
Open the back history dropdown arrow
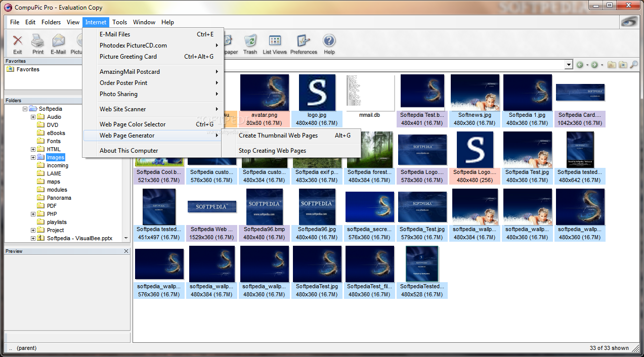pos(587,65)
